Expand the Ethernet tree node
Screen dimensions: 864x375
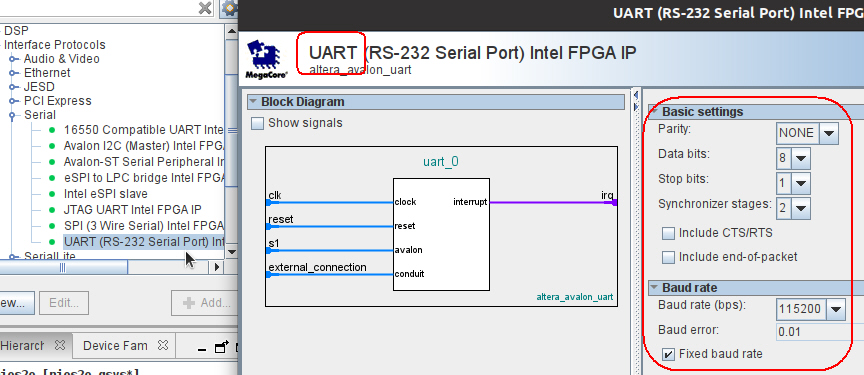12,73
